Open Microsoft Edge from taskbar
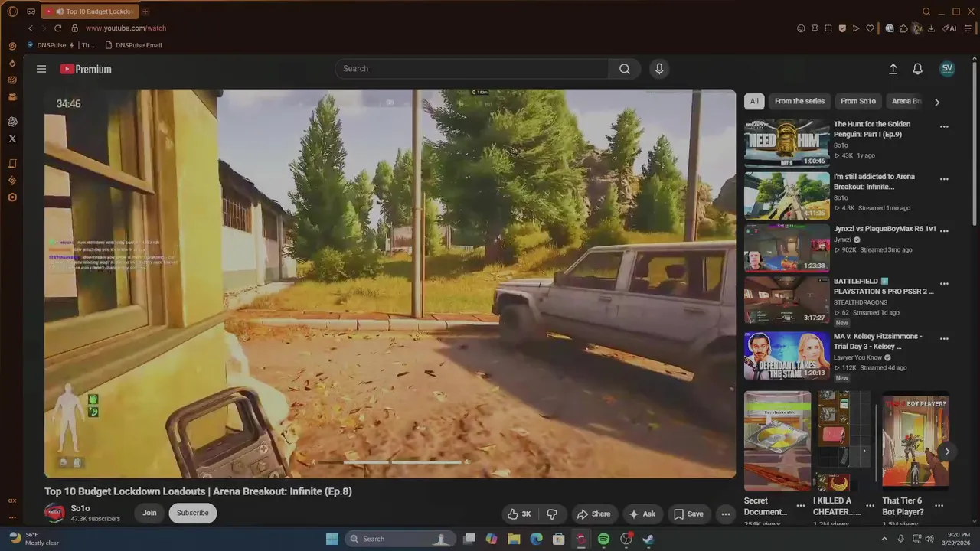 click(537, 539)
